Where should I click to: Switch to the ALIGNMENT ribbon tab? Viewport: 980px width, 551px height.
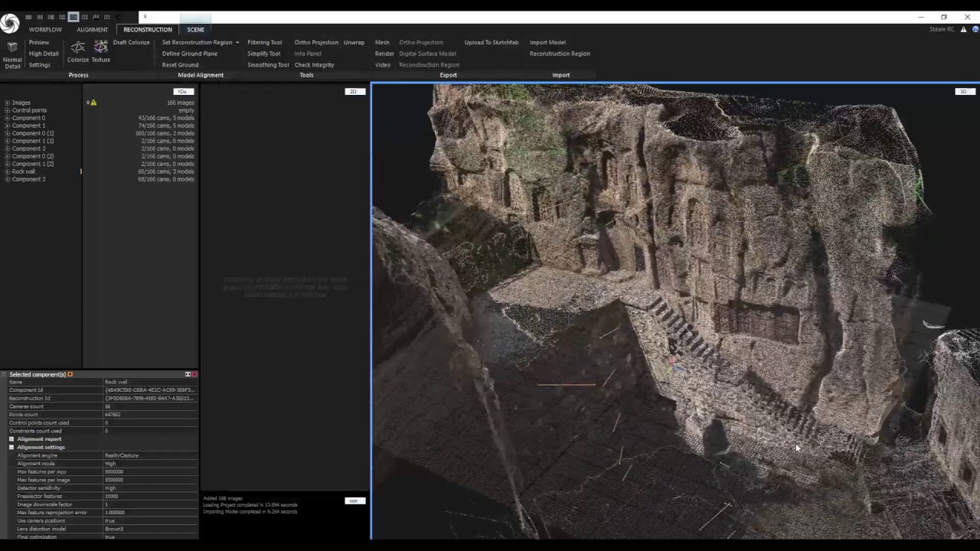pyautogui.click(x=92, y=30)
